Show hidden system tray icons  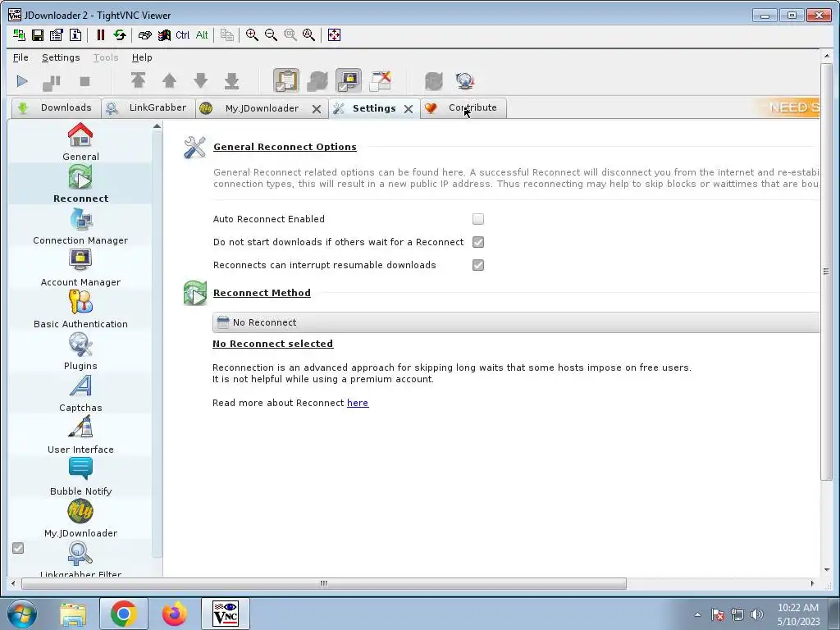(697, 614)
